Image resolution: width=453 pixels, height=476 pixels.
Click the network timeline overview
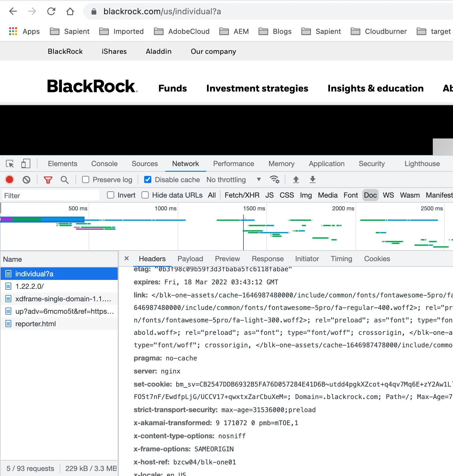[x=227, y=226]
